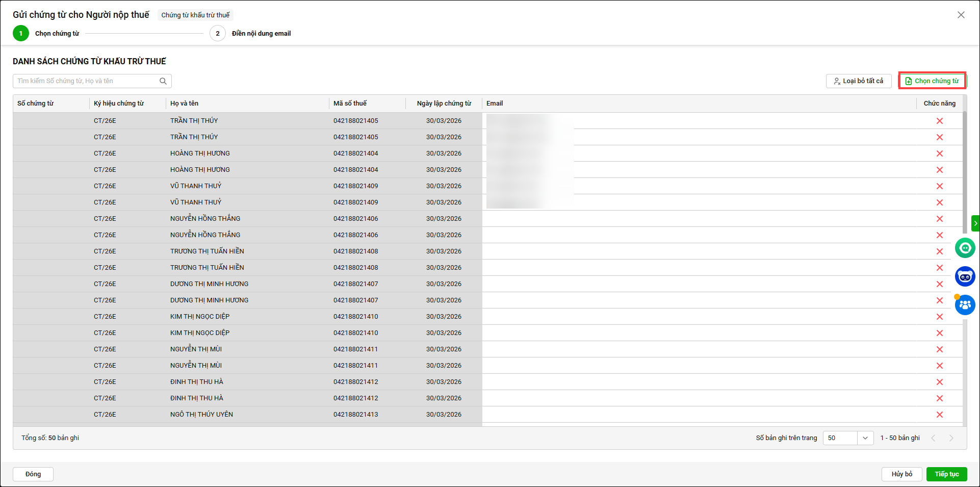Select step 2 Điền nội dung email
Image resolution: width=980 pixels, height=487 pixels.
point(218,34)
